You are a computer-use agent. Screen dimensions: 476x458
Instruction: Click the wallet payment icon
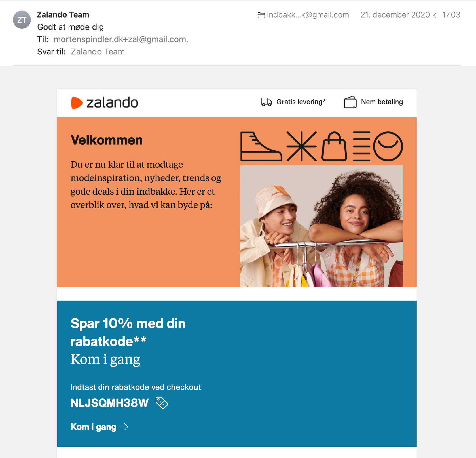pos(350,102)
